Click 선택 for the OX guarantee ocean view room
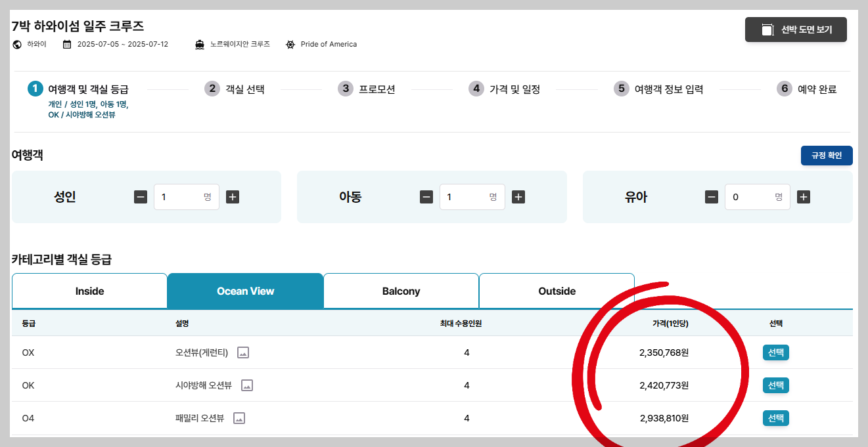Screen dimensions: 868x447 (775, 352)
